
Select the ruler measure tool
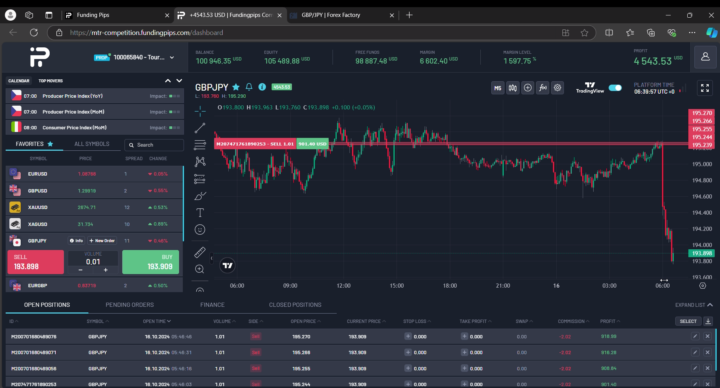pos(200,252)
